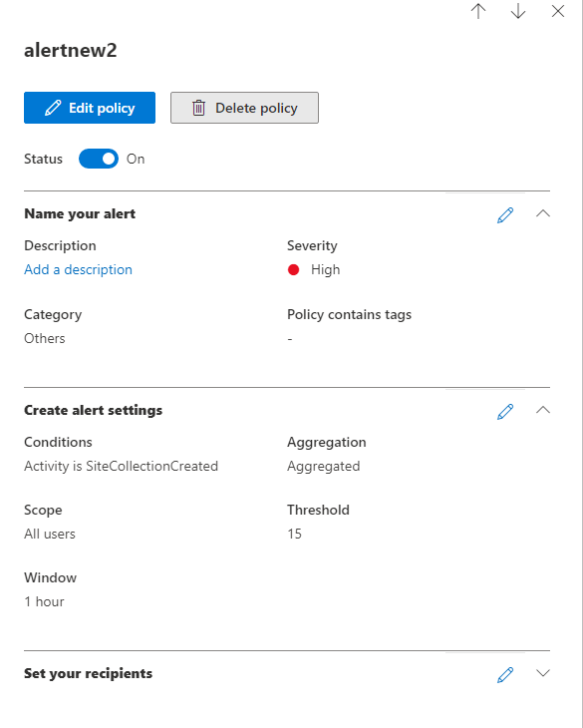Viewport: 583px width, 728px height.
Task: Toggle the policy Status switch off
Action: click(x=99, y=159)
